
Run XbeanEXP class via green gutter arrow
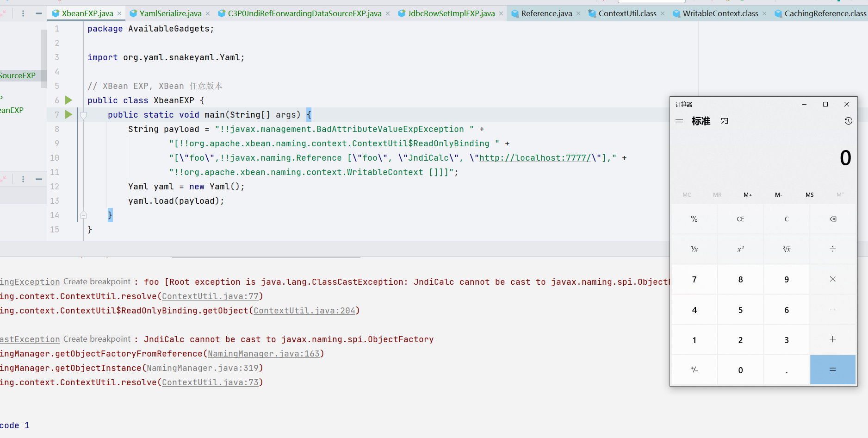coord(68,100)
